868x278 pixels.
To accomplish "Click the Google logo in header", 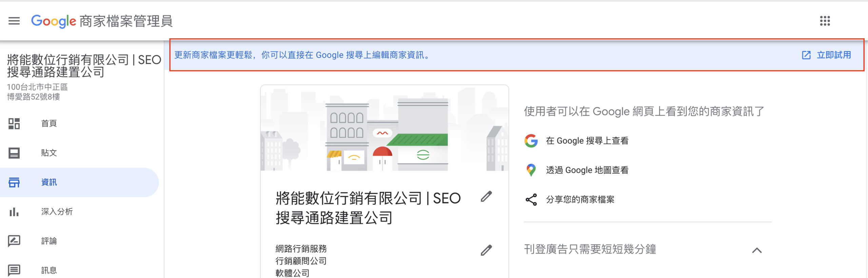I will point(54,21).
